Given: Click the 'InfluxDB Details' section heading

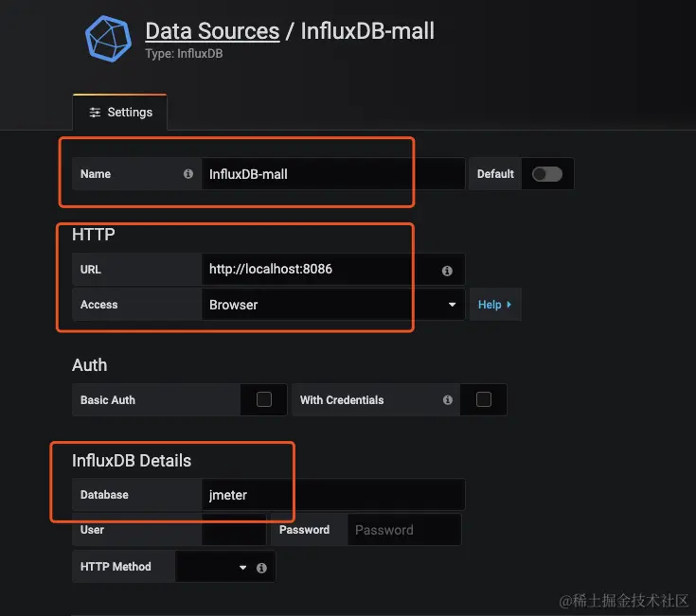Looking at the screenshot, I should [132, 460].
